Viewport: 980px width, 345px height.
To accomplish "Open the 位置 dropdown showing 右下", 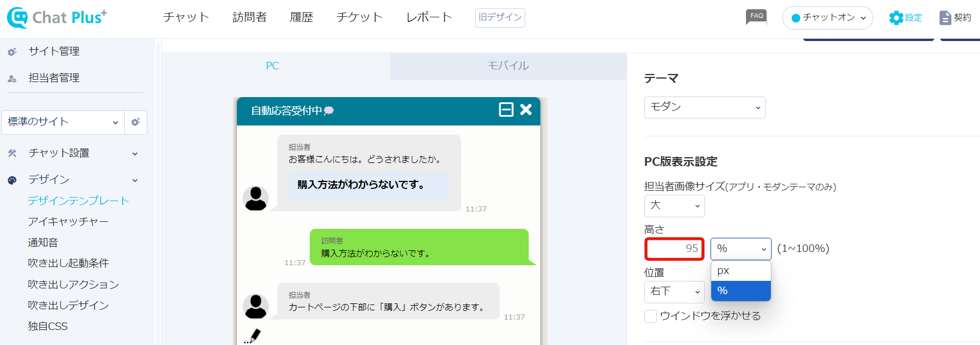I will click(674, 292).
